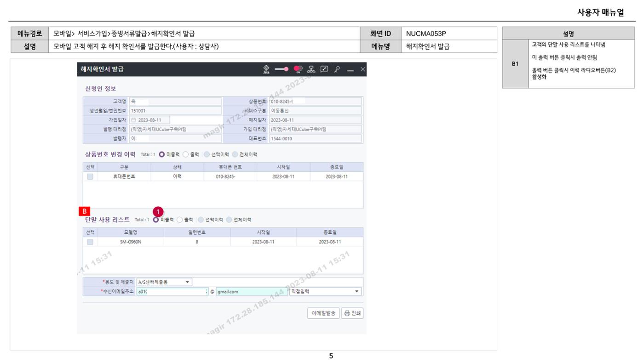
Task: Click the 일련번호 column header
Action: (x=197, y=232)
